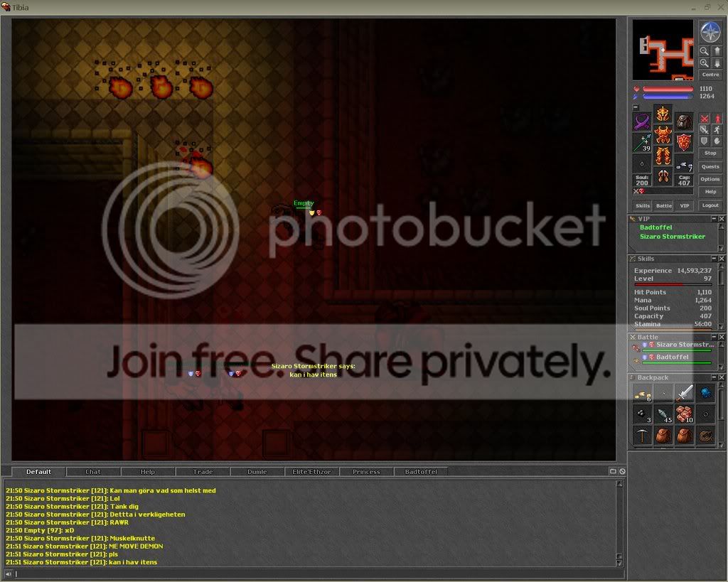The width and height of the screenshot is (728, 582).
Task: Click the minimap display
Action: tap(663, 50)
